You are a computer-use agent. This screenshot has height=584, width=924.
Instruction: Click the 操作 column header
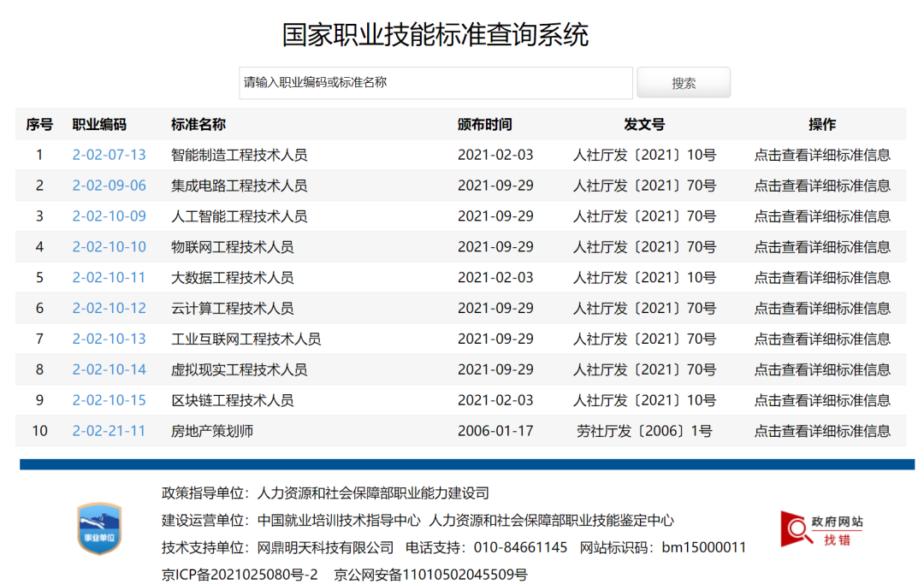tap(822, 124)
